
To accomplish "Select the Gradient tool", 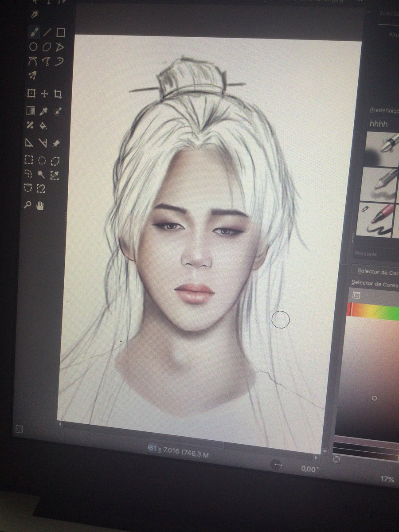I will [x=31, y=110].
